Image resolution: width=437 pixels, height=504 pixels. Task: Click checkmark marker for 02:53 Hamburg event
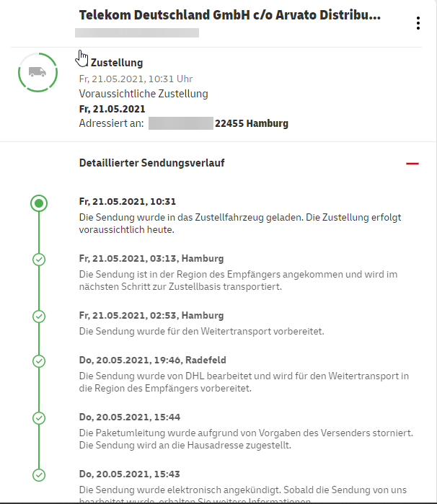pyautogui.click(x=39, y=317)
